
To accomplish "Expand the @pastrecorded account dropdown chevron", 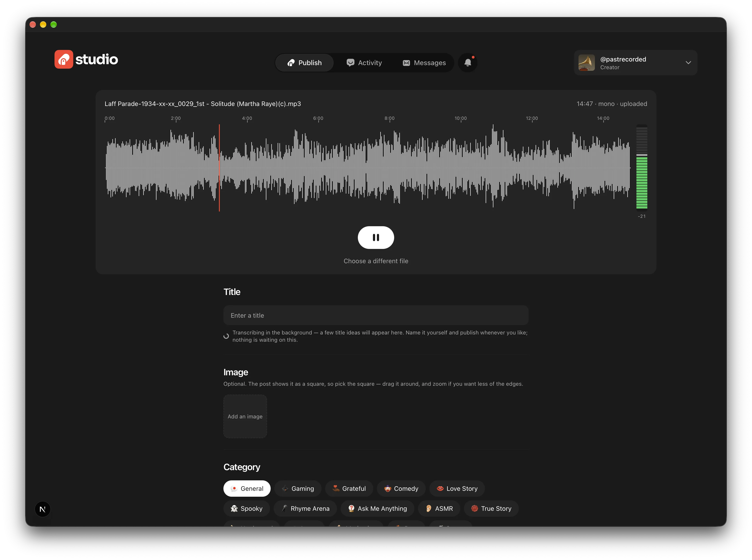I will pyautogui.click(x=688, y=63).
